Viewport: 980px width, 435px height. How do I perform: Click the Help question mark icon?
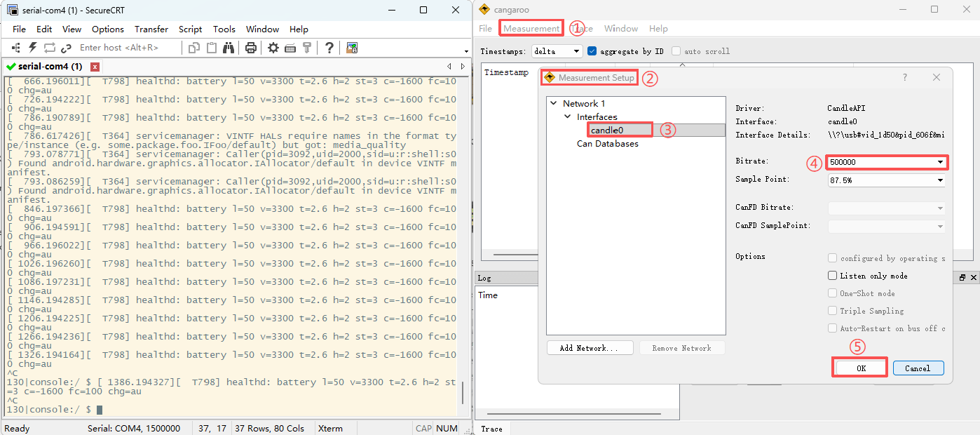point(329,48)
